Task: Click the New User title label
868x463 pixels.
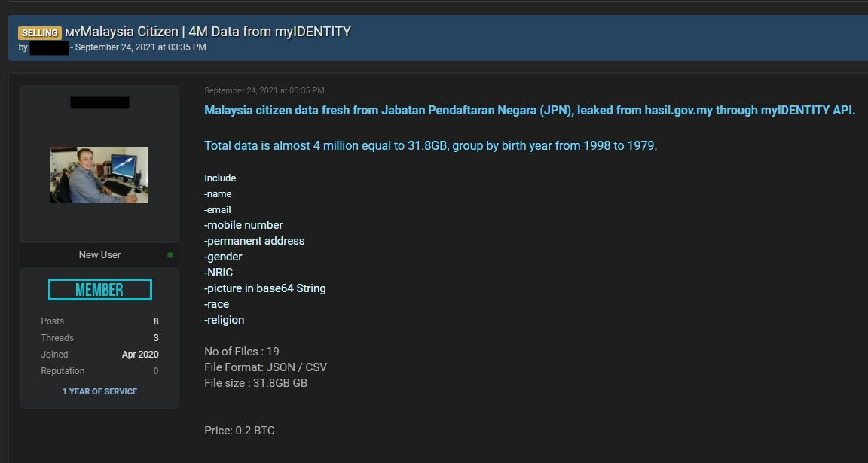Action: (x=99, y=255)
